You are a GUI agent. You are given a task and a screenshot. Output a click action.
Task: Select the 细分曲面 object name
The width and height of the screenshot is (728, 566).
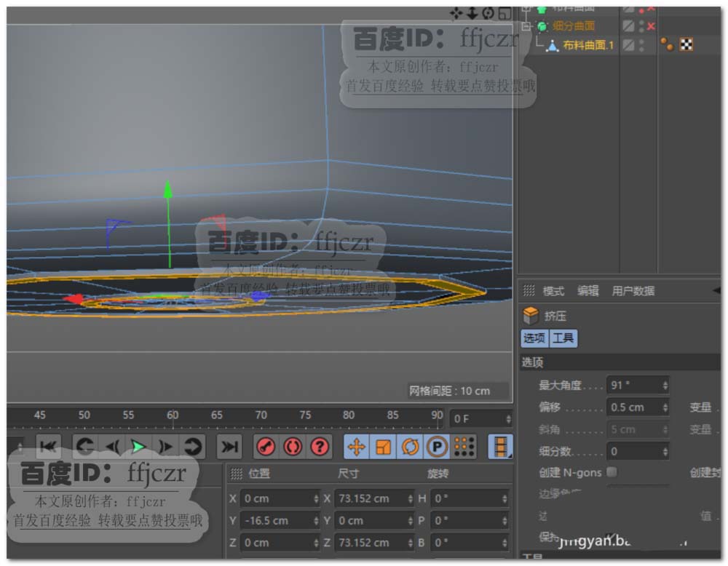click(x=574, y=26)
